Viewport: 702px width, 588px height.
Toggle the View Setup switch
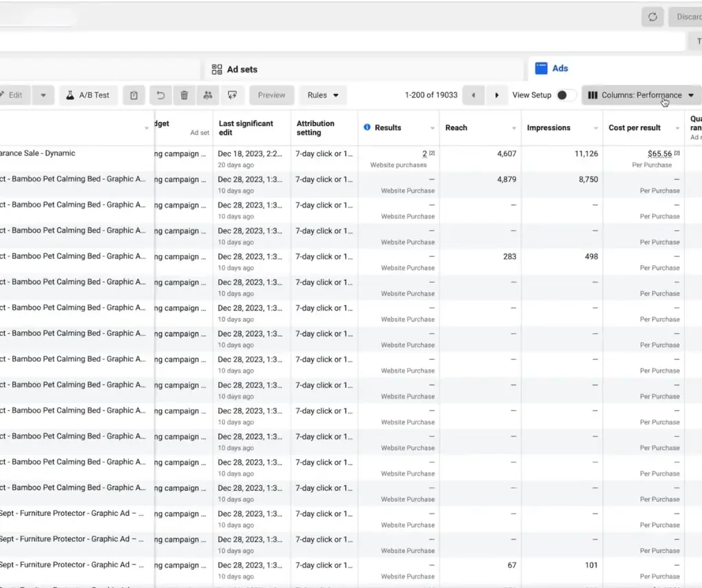pos(566,95)
